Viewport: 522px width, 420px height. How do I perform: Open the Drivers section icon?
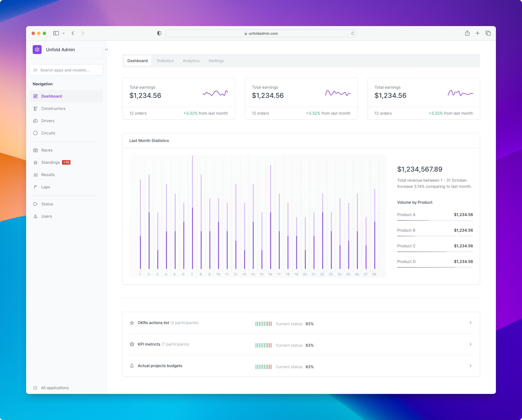pyautogui.click(x=36, y=121)
